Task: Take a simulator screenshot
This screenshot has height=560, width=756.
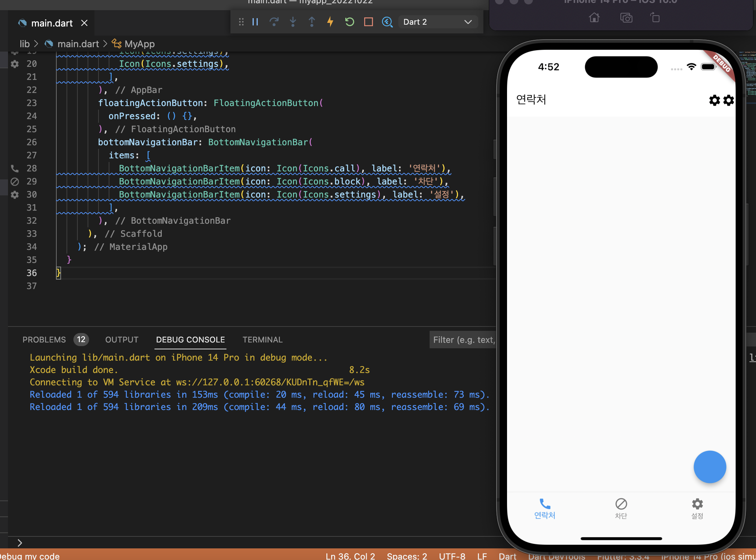Action: click(x=626, y=18)
